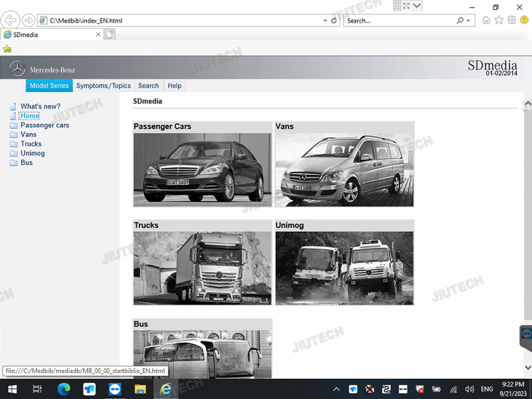Launch TeamViewer from the taskbar
Screen dimensions: 532x399
click(x=115, y=389)
